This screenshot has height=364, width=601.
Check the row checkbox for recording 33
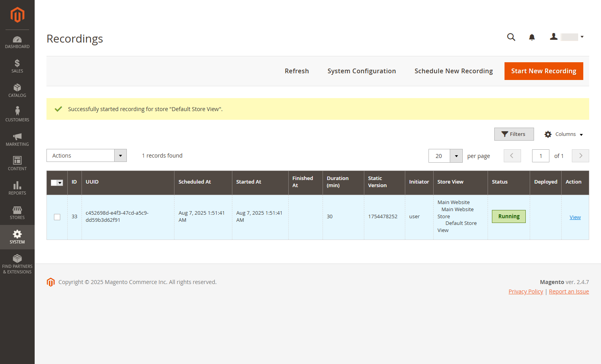pos(57,217)
